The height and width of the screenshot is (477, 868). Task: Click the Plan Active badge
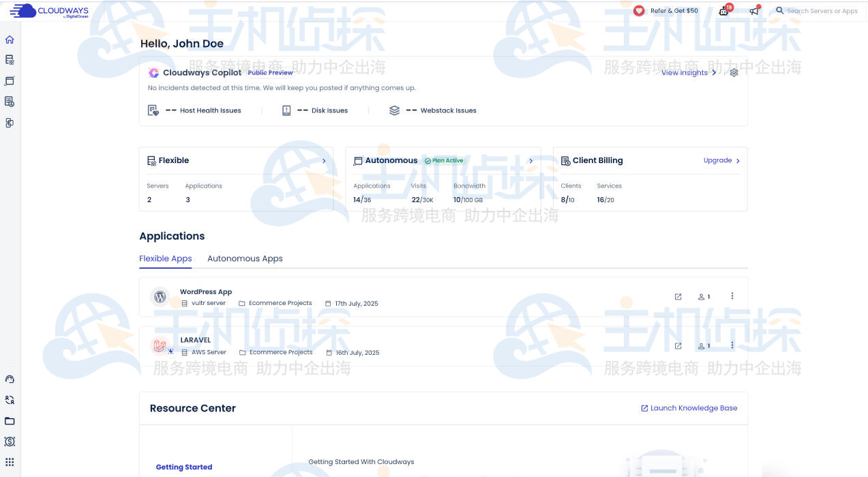coord(444,160)
